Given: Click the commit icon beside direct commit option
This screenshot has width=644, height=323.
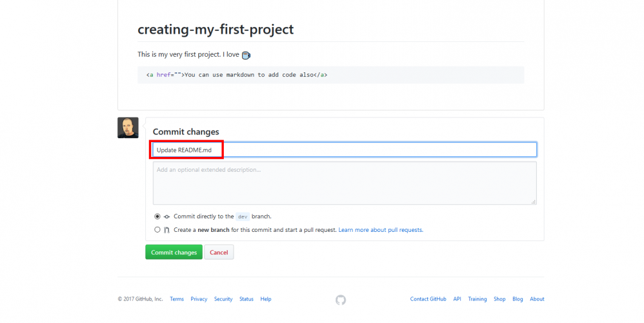Looking at the screenshot, I should 166,216.
